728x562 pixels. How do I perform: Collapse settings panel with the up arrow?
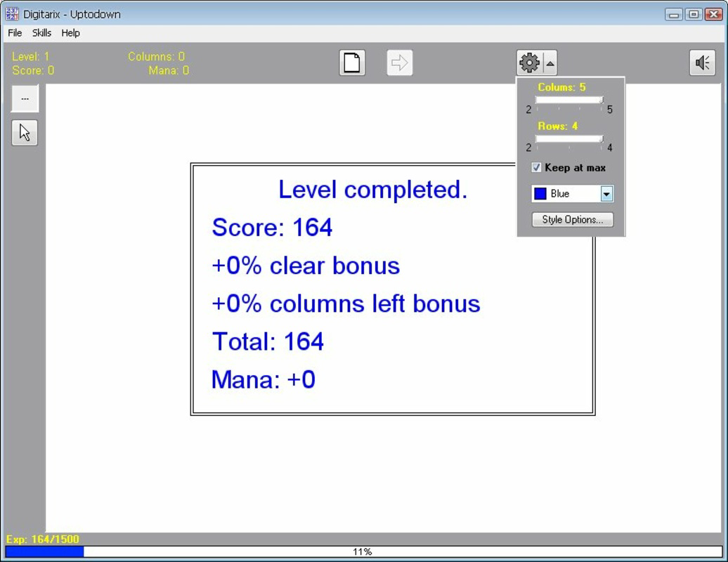550,63
